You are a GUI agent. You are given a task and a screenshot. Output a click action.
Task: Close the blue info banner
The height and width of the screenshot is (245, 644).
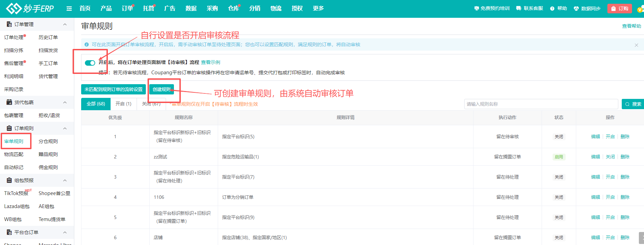[x=636, y=45]
